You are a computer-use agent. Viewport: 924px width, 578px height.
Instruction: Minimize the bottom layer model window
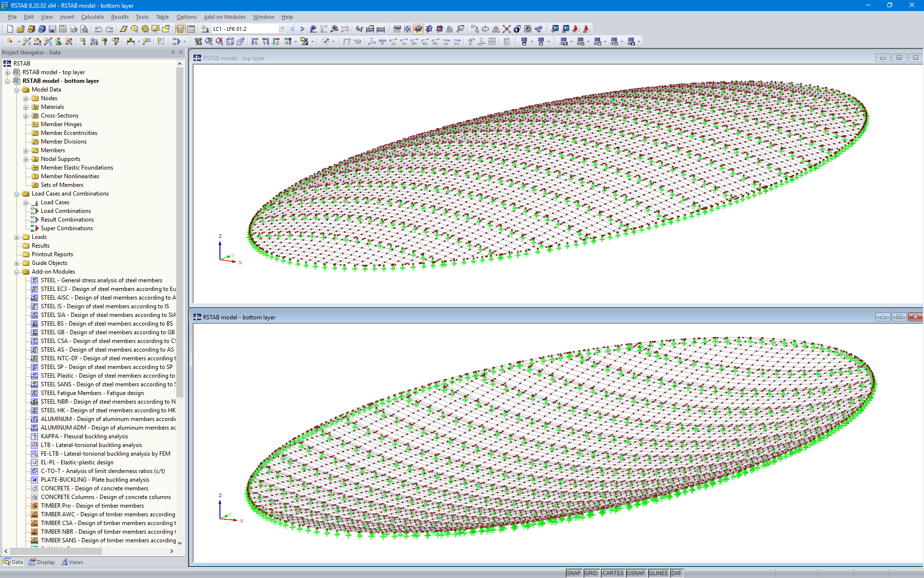pyautogui.click(x=883, y=317)
